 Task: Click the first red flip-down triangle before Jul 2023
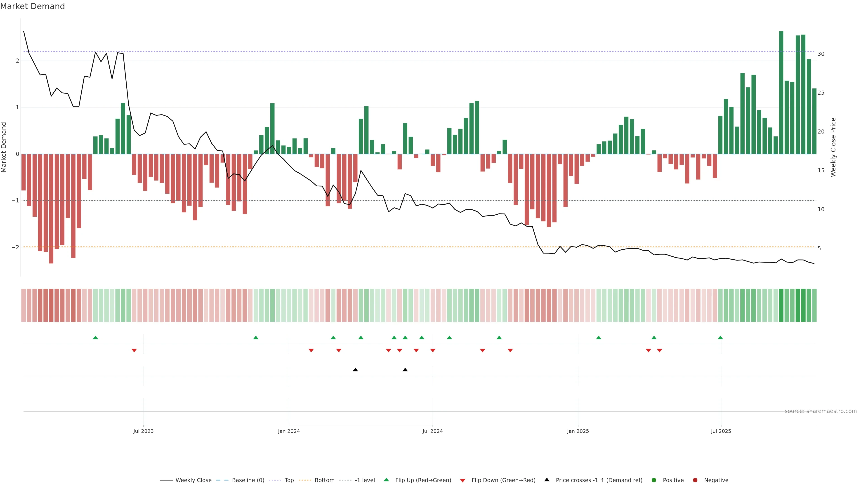pos(134,351)
